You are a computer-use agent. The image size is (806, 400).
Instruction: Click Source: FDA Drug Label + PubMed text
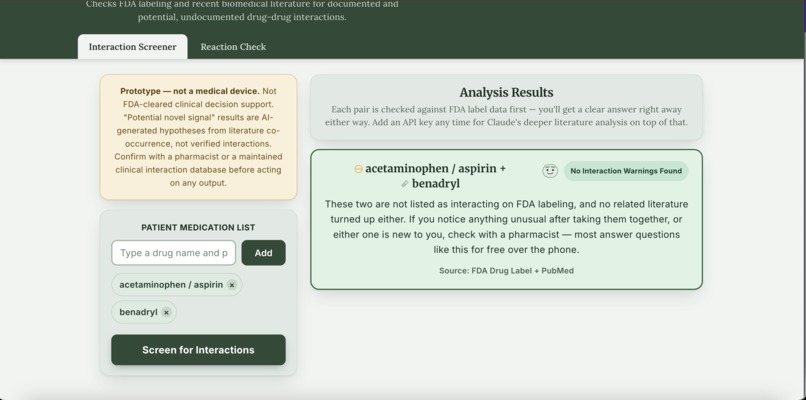pyautogui.click(x=506, y=270)
